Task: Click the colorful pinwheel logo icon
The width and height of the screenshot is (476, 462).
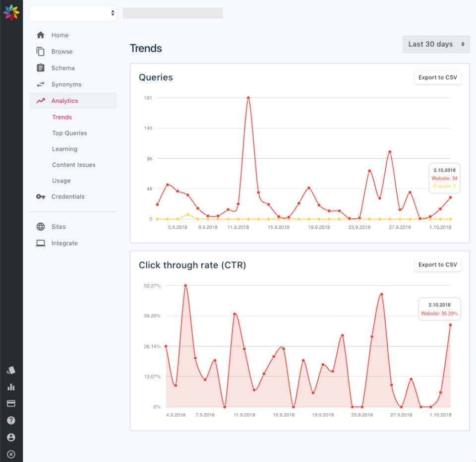Action: (x=11, y=12)
